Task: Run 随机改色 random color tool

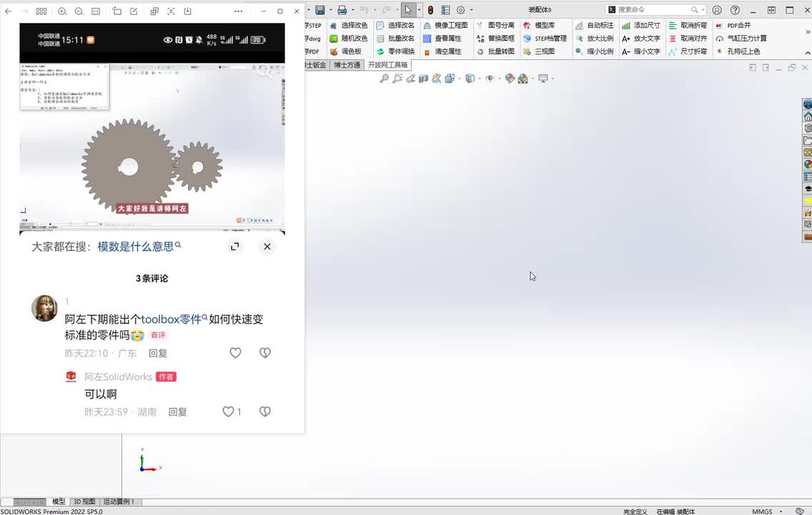Action: tap(349, 39)
